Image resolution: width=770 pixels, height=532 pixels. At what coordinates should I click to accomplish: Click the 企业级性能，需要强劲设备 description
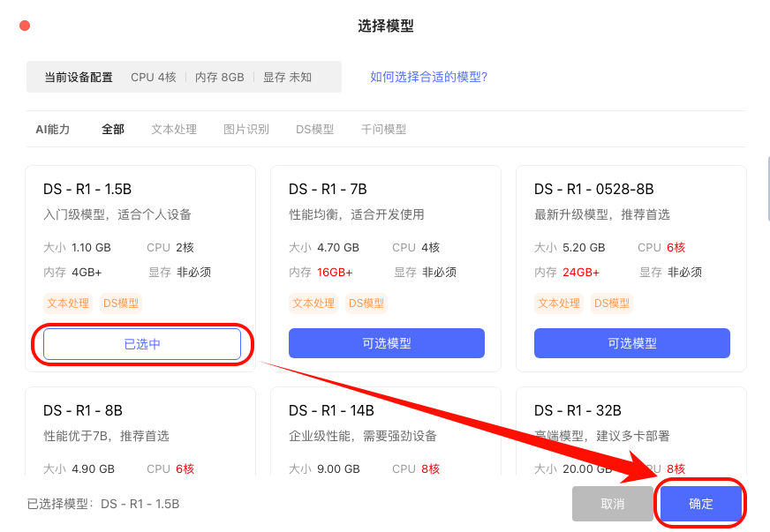point(363,436)
